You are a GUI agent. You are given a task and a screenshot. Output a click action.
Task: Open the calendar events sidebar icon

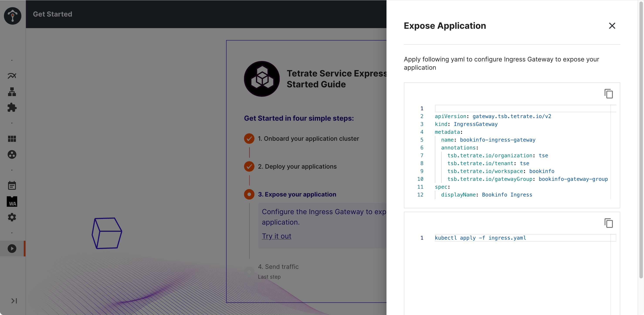[12, 186]
